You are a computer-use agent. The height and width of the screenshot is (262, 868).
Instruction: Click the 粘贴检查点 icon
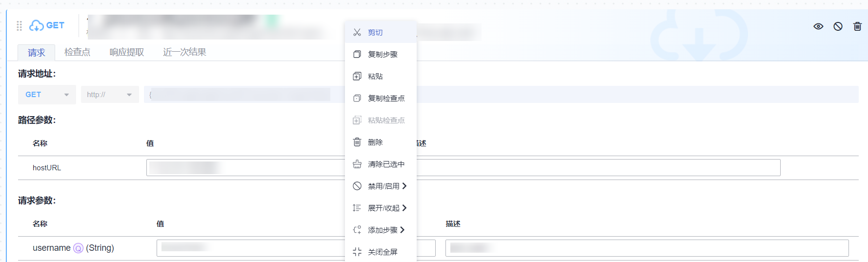pyautogui.click(x=357, y=120)
